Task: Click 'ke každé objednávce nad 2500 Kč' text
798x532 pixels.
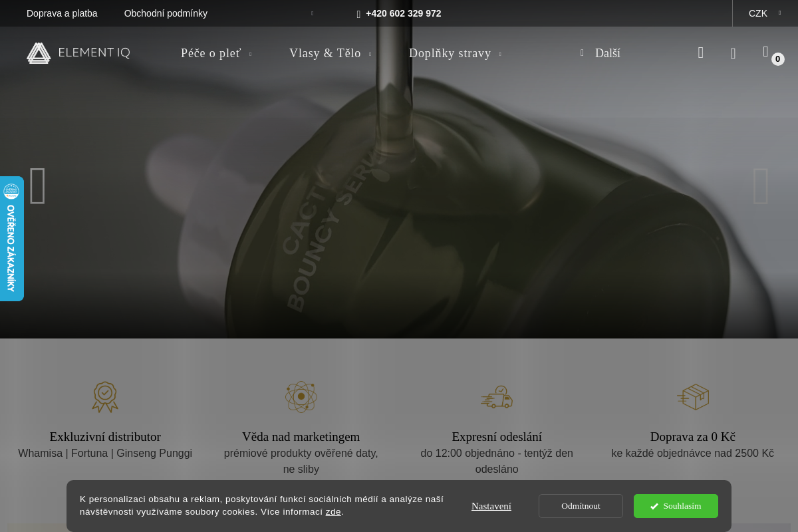Action: (x=693, y=454)
